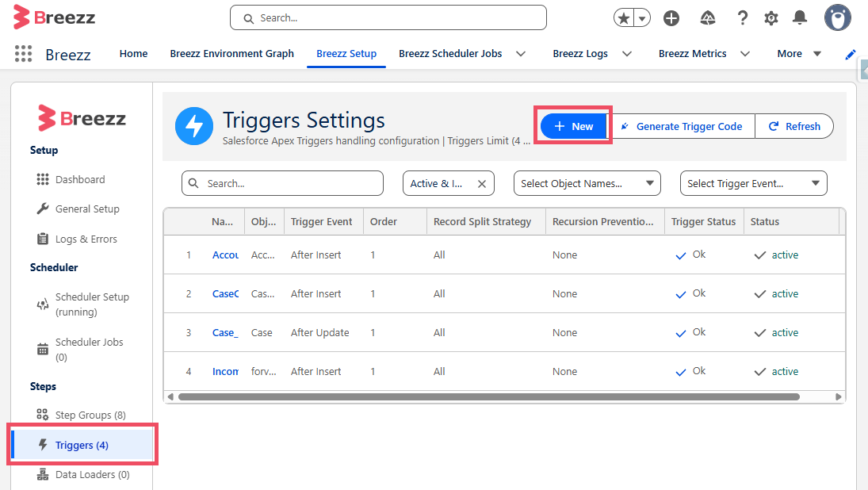Open the Active & I... status filter

coord(438,183)
